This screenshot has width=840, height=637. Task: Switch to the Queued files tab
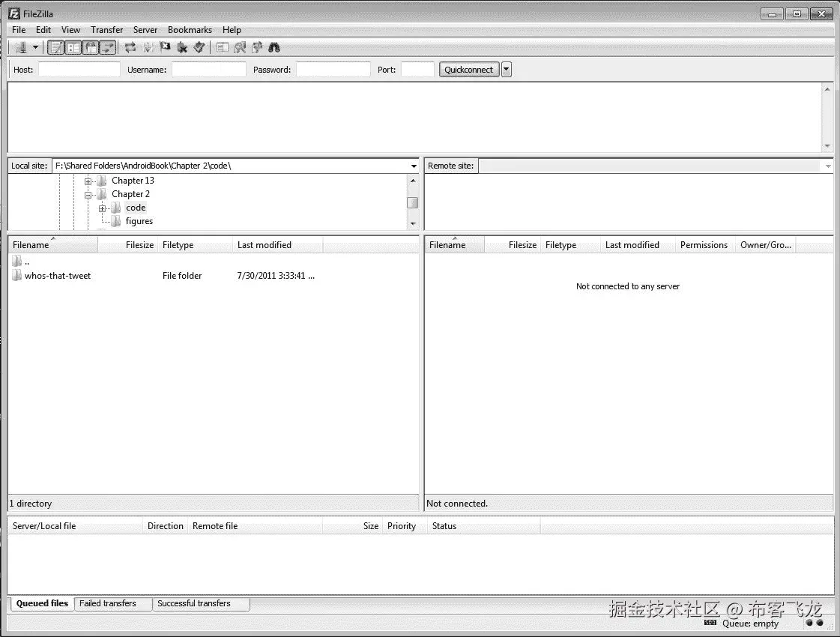coord(42,603)
